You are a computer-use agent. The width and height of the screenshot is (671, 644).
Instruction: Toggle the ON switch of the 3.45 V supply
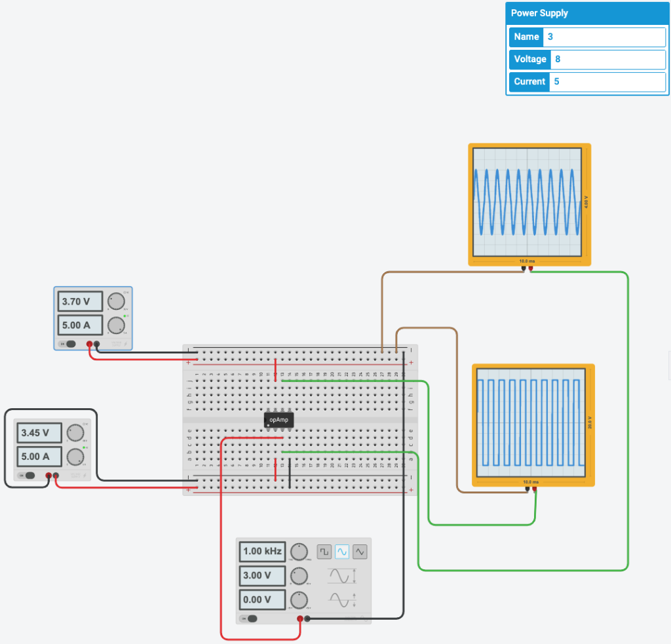click(x=27, y=474)
